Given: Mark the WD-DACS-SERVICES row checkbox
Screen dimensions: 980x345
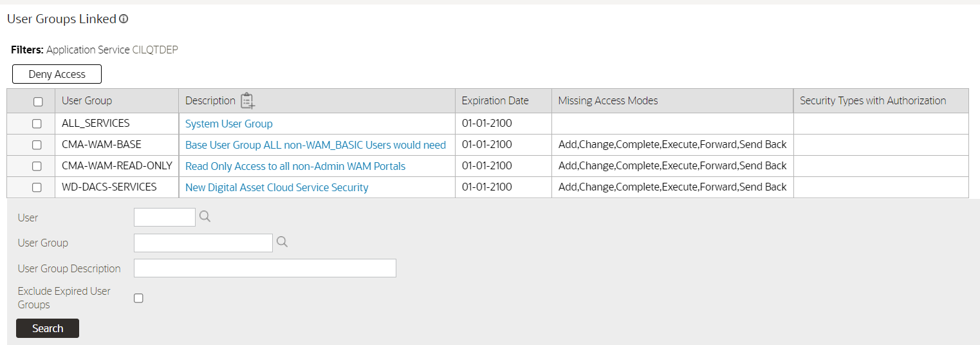Looking at the screenshot, I should pyautogui.click(x=37, y=187).
